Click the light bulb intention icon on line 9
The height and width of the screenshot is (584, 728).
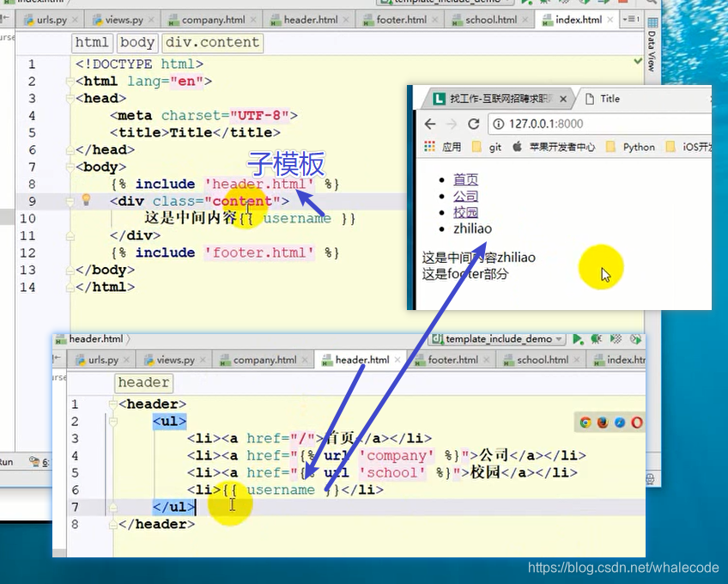[86, 200]
